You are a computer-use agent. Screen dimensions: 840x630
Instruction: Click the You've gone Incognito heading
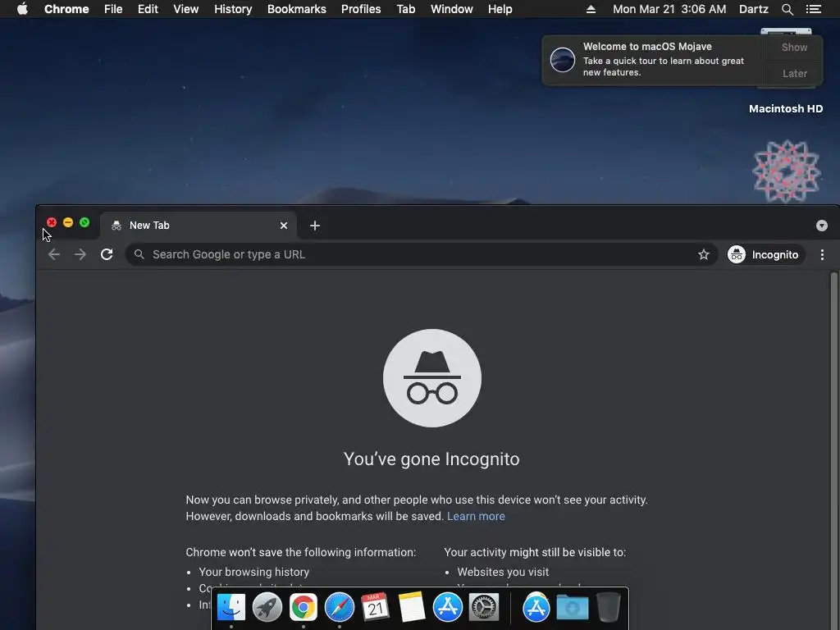pos(431,459)
